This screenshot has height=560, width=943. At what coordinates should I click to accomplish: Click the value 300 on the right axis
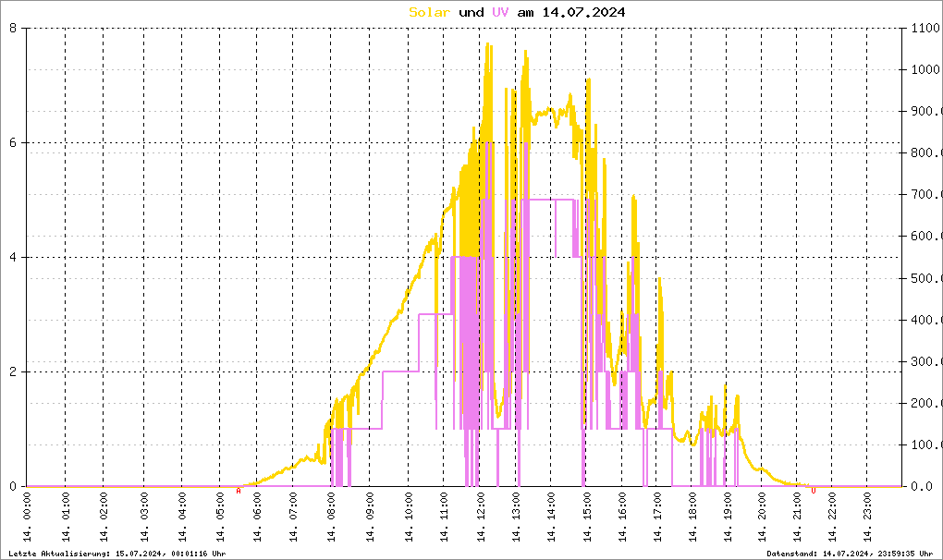(925, 361)
